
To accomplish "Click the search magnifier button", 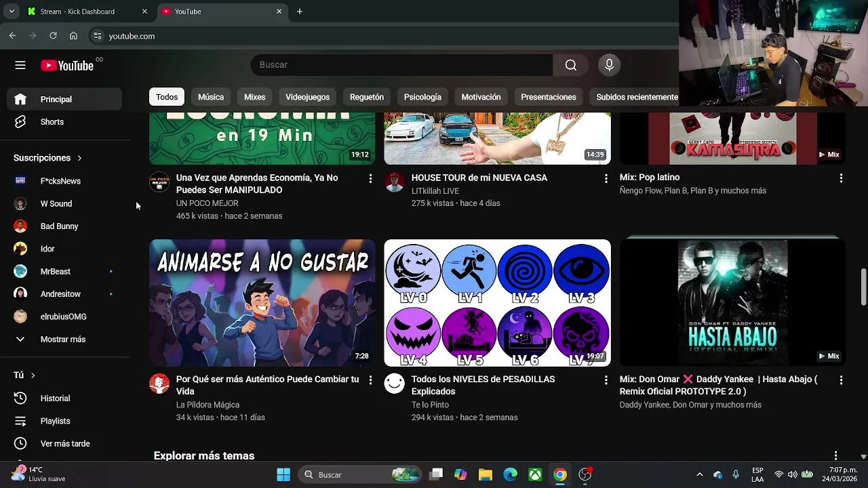I will pos(571,65).
